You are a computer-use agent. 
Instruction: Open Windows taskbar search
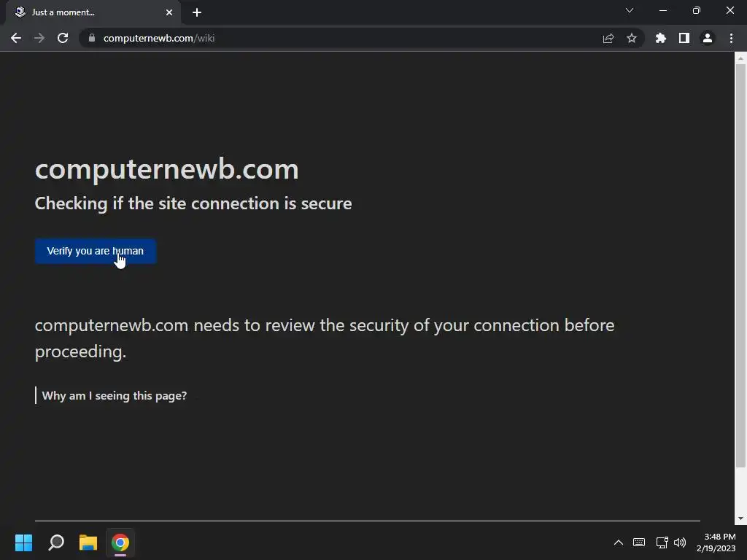click(56, 542)
